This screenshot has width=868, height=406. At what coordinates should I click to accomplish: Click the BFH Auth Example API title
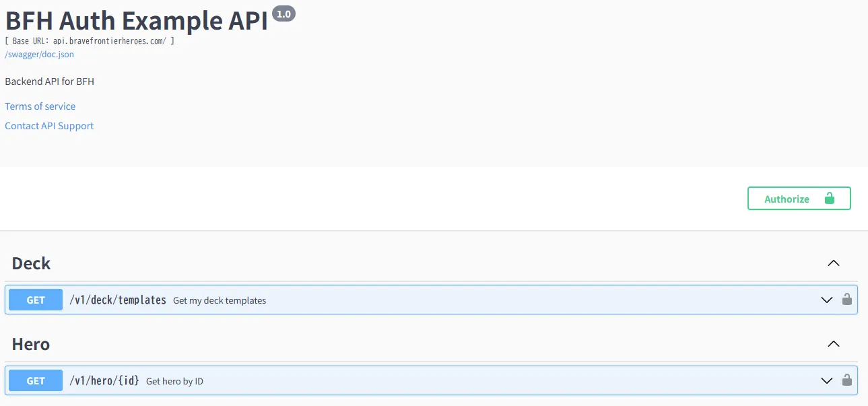(x=137, y=21)
